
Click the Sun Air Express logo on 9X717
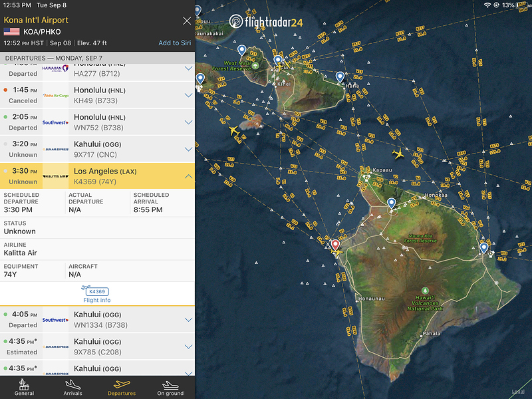(55, 149)
